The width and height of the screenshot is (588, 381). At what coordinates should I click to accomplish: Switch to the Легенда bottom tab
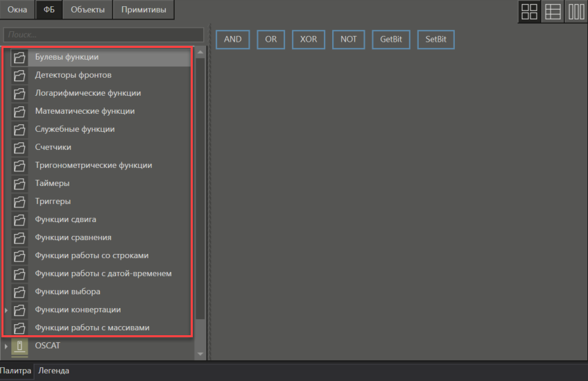[53, 371]
